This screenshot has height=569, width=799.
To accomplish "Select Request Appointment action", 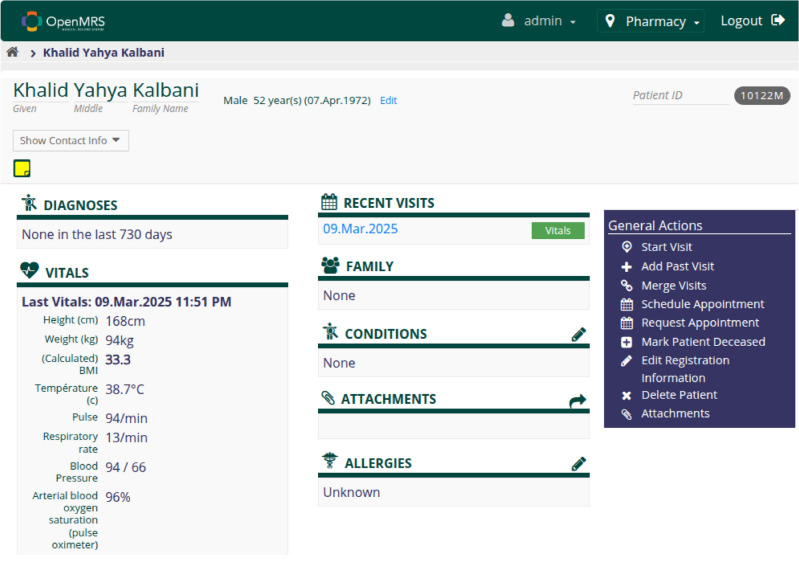I will coord(700,323).
